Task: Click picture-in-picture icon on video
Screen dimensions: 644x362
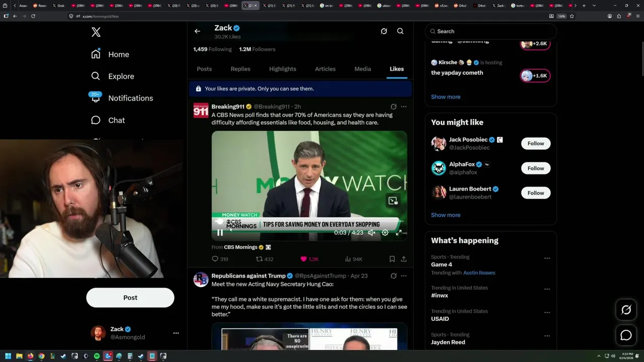Action: click(393, 201)
